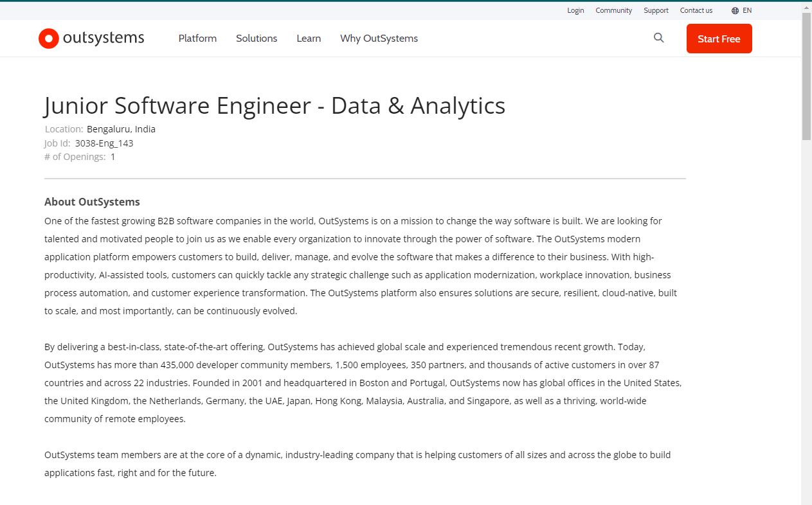The image size is (812, 505).
Task: Select the Contact us link
Action: 696,10
